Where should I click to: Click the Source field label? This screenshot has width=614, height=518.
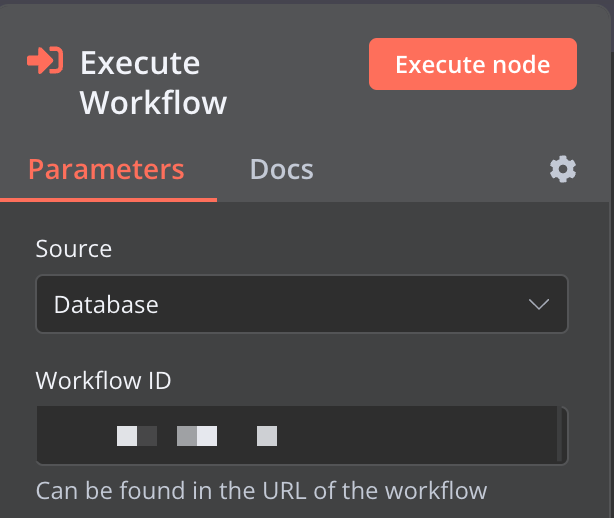[73, 248]
